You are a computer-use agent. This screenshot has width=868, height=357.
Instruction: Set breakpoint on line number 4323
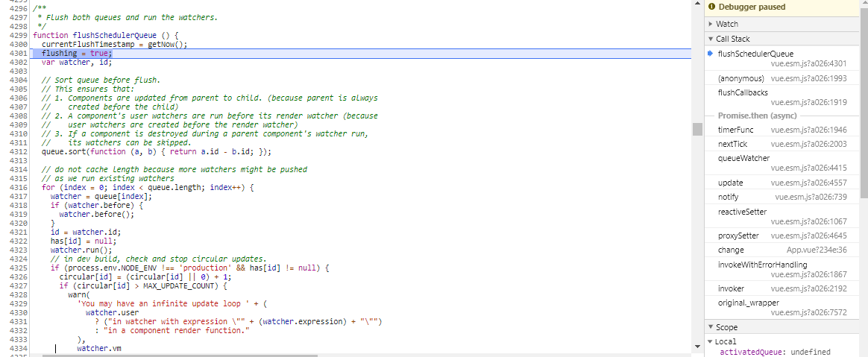(19, 250)
